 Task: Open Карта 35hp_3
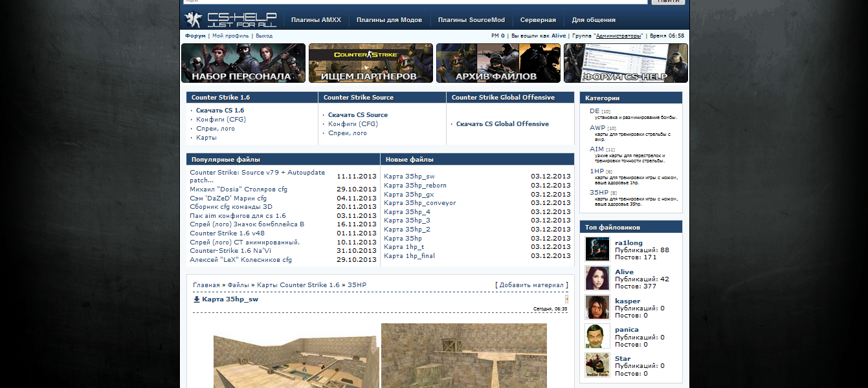(x=407, y=221)
